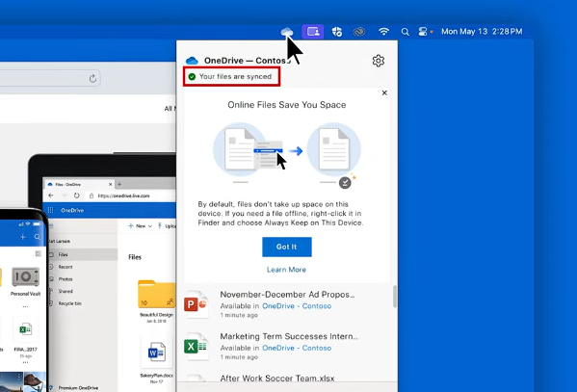The width and height of the screenshot is (577, 392).
Task: Toggle the grid view icon on the phone
Action: click(x=38, y=253)
